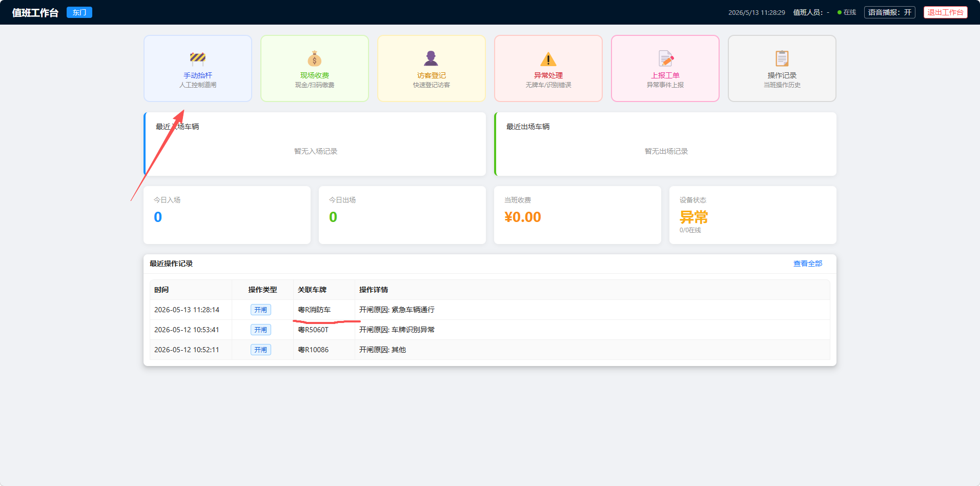Click the 设备状态 异常 status
The image size is (980, 486).
(693, 217)
